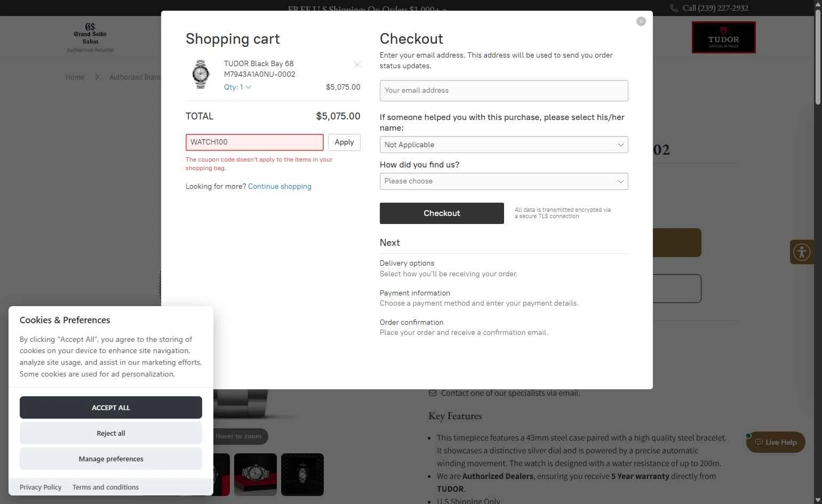Apply the coupon code
The width and height of the screenshot is (822, 504).
[344, 142]
